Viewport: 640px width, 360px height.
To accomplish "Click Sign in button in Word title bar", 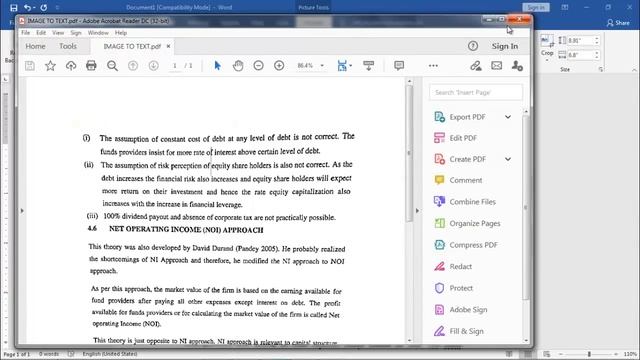I will click(536, 7).
